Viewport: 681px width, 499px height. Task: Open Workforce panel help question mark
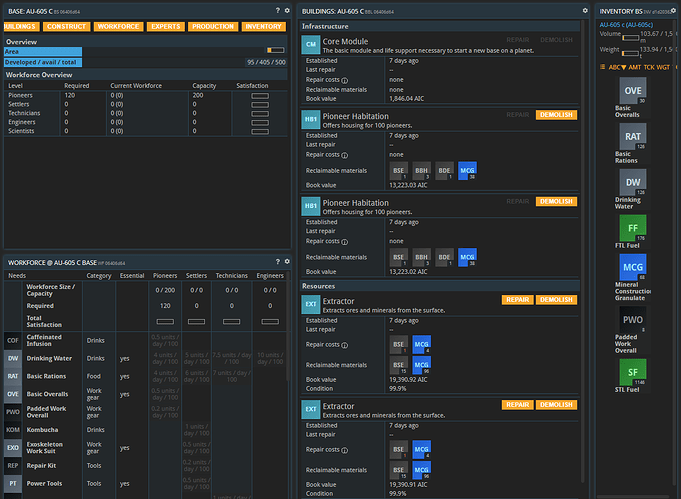(278, 261)
